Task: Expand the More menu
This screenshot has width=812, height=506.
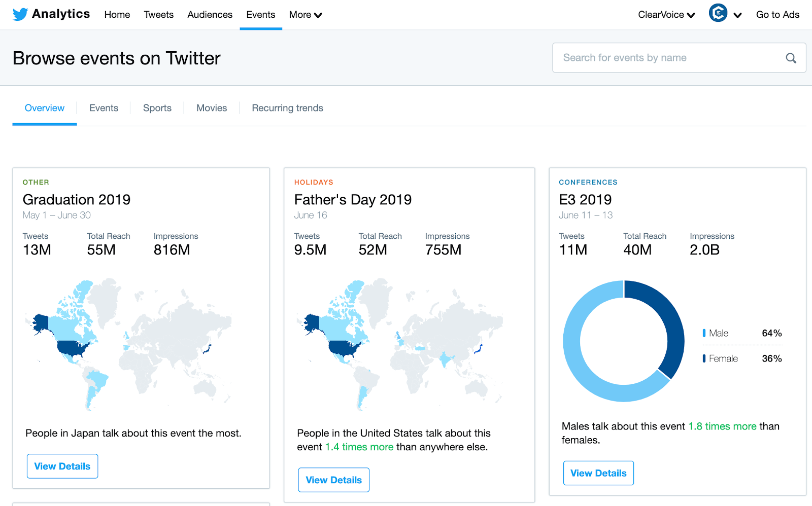Action: click(306, 15)
